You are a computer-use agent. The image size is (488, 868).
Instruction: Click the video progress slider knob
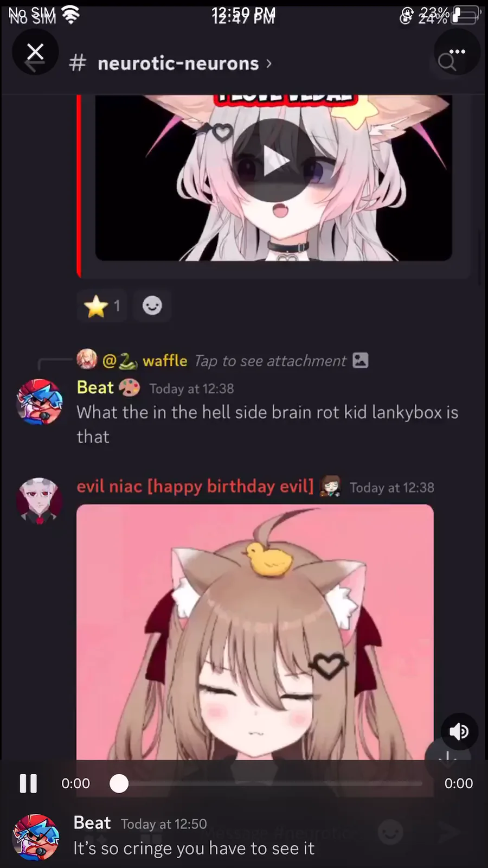119,783
